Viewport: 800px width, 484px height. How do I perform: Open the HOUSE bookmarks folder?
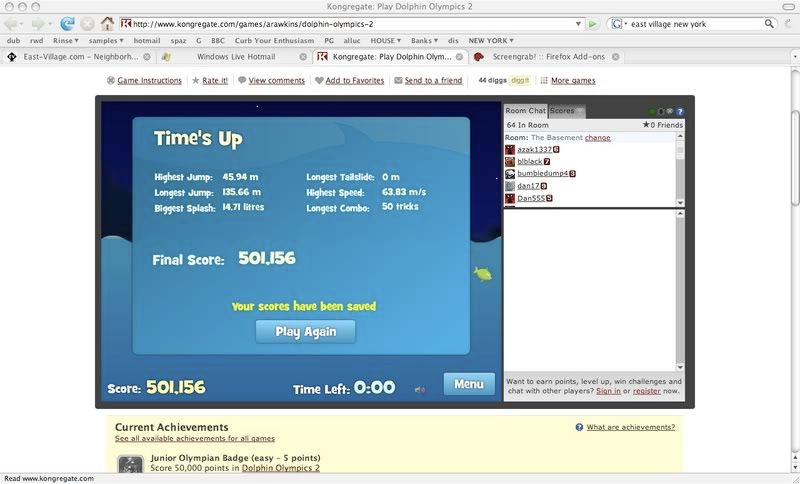tap(386, 40)
